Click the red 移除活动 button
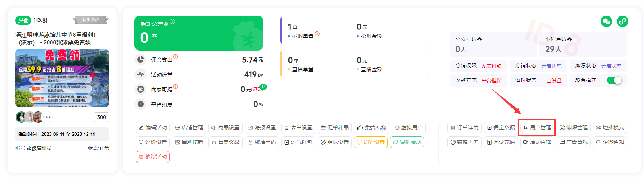Image resolution: width=644 pixels, height=181 pixels. [x=152, y=157]
